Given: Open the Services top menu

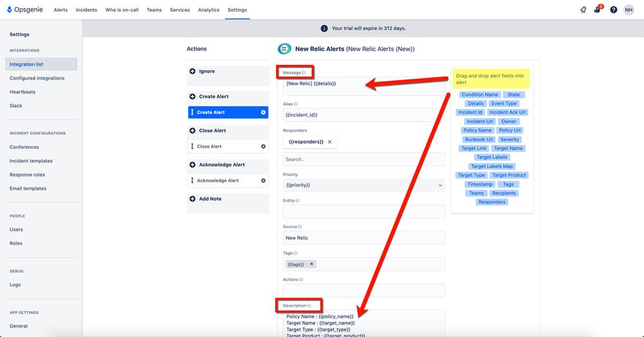Looking at the screenshot, I should point(180,10).
